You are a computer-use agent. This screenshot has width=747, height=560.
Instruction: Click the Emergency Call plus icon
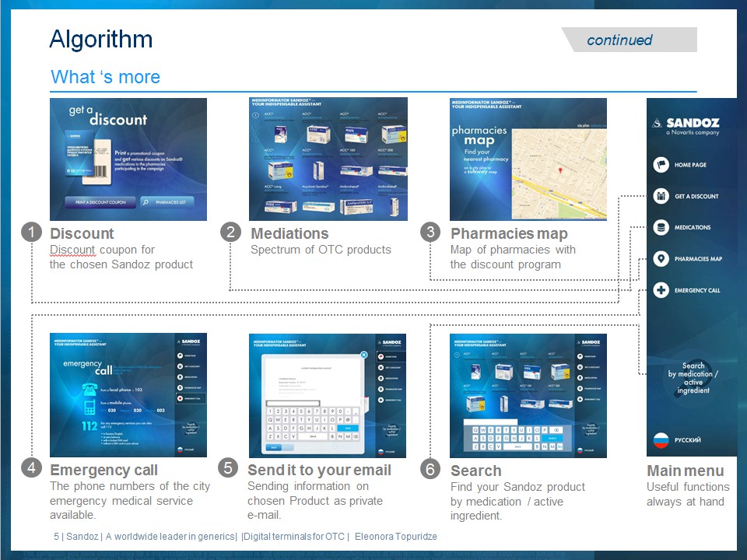coord(661,290)
